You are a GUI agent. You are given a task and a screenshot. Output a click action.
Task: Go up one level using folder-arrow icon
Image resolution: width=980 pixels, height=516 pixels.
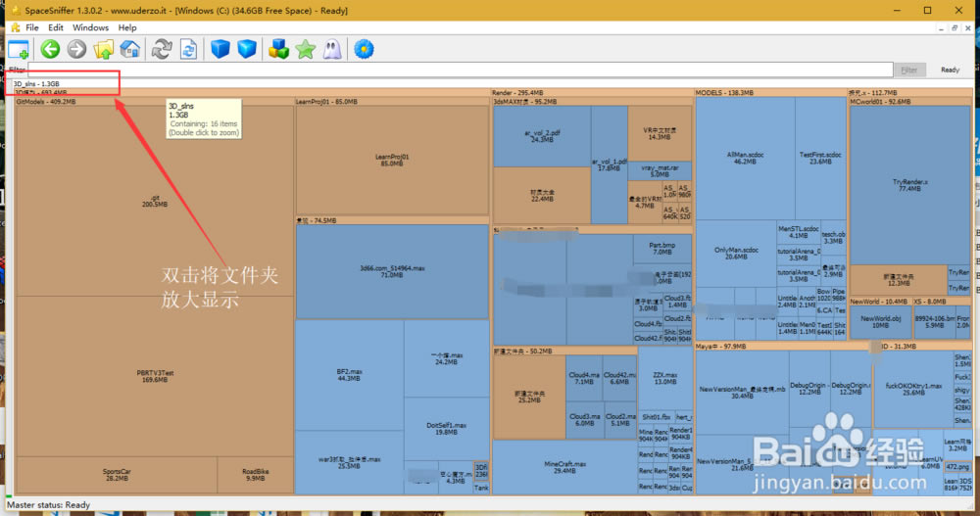[103, 49]
